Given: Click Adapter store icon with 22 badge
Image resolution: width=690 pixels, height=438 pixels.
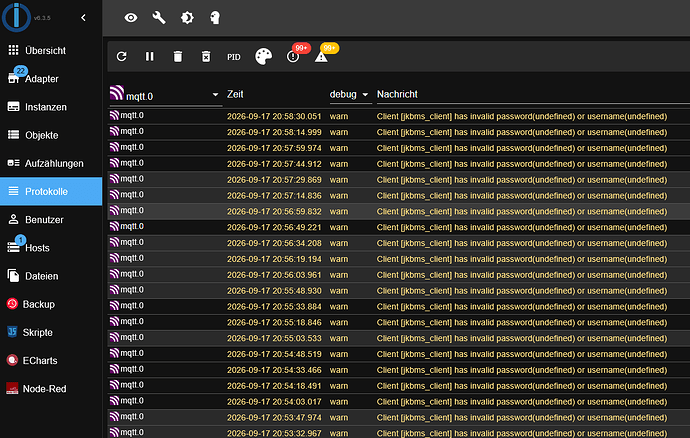Looking at the screenshot, I should click(14, 78).
